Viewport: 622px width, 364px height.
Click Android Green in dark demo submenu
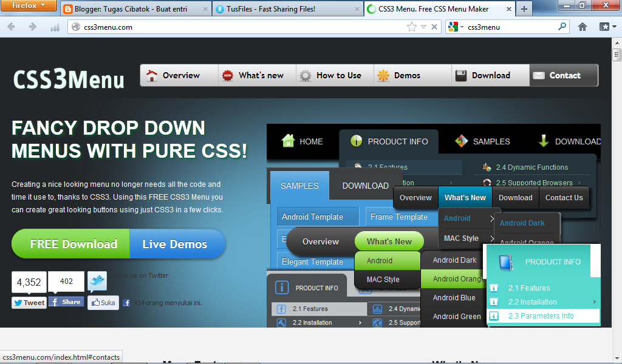[x=457, y=317]
